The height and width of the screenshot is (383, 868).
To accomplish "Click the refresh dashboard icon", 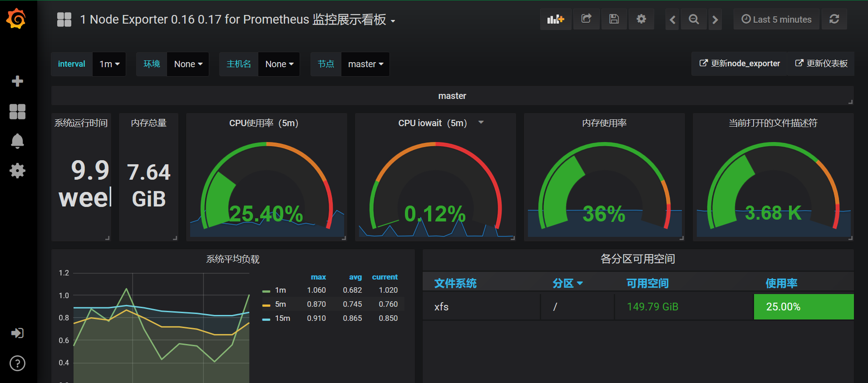I will [x=834, y=20].
